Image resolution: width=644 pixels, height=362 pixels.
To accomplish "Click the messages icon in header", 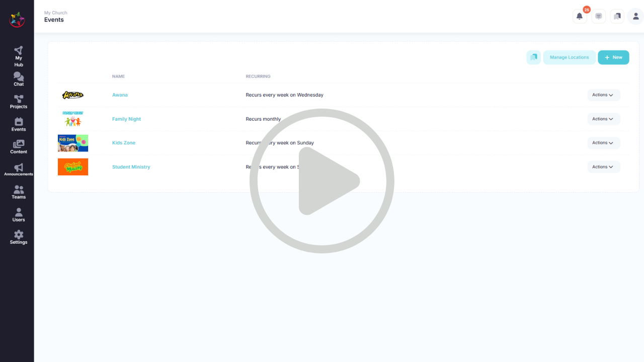I will click(598, 16).
